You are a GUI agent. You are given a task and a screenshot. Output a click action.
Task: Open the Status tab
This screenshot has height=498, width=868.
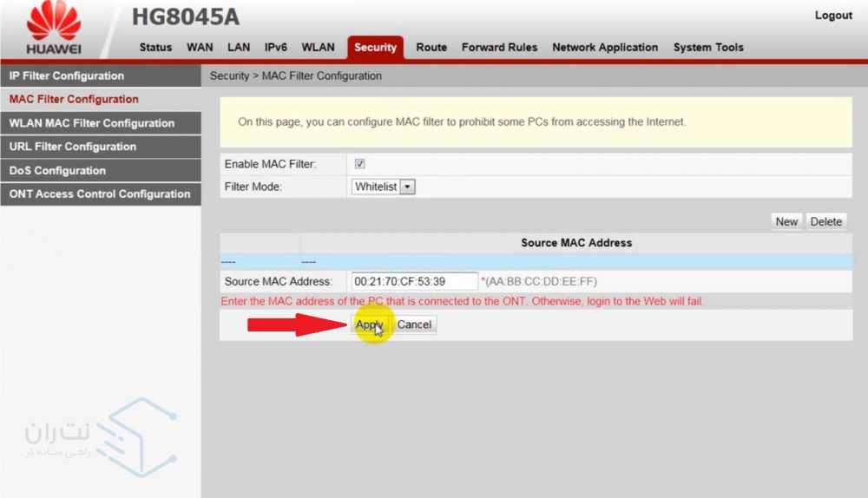coord(155,48)
